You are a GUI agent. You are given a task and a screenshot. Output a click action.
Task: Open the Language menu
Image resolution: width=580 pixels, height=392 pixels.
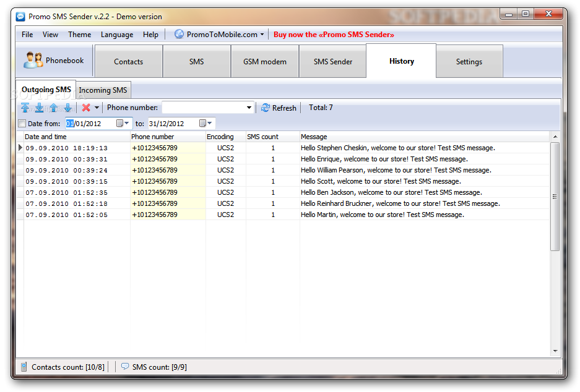[117, 35]
